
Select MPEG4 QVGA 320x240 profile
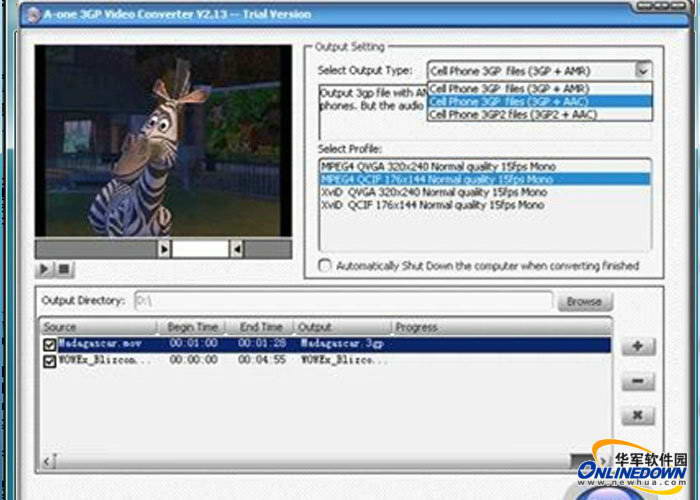[x=484, y=167]
